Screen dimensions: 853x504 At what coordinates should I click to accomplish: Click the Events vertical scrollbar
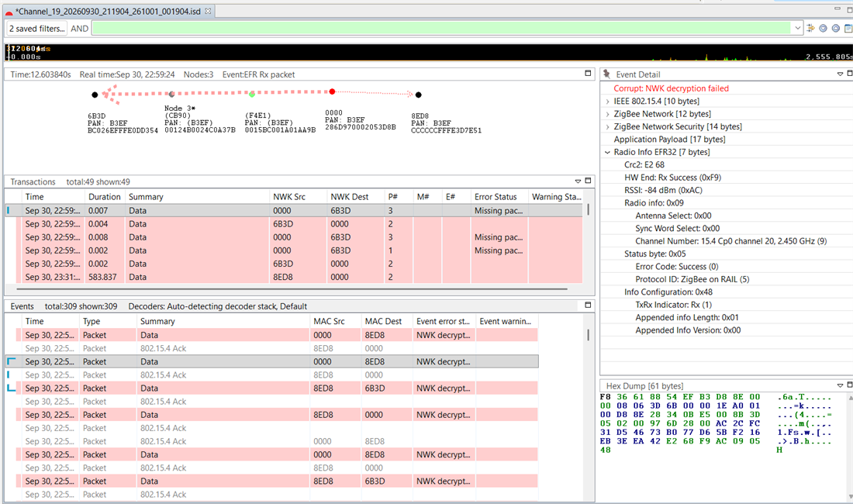(588, 335)
